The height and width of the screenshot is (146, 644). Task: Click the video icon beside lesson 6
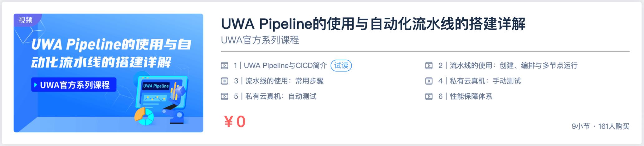429,97
